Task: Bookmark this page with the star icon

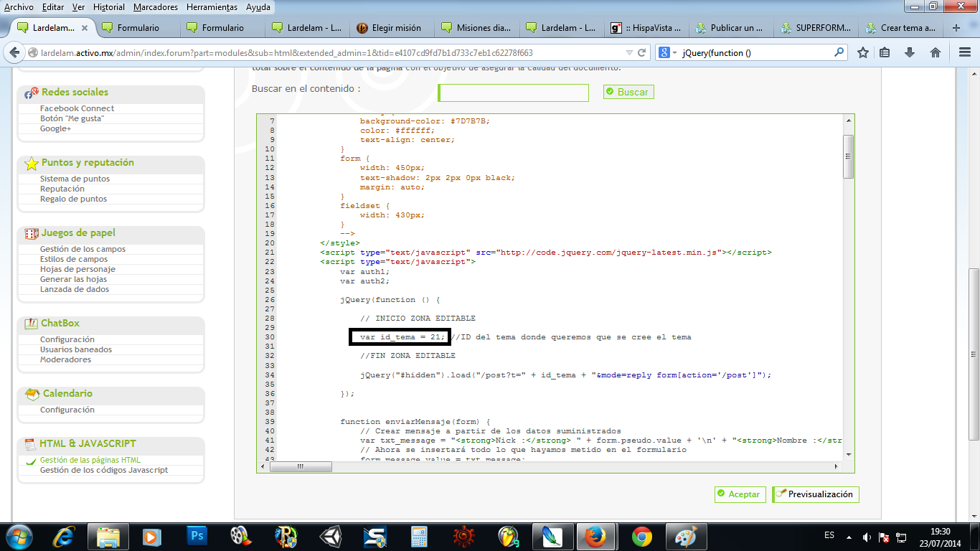Action: tap(863, 52)
